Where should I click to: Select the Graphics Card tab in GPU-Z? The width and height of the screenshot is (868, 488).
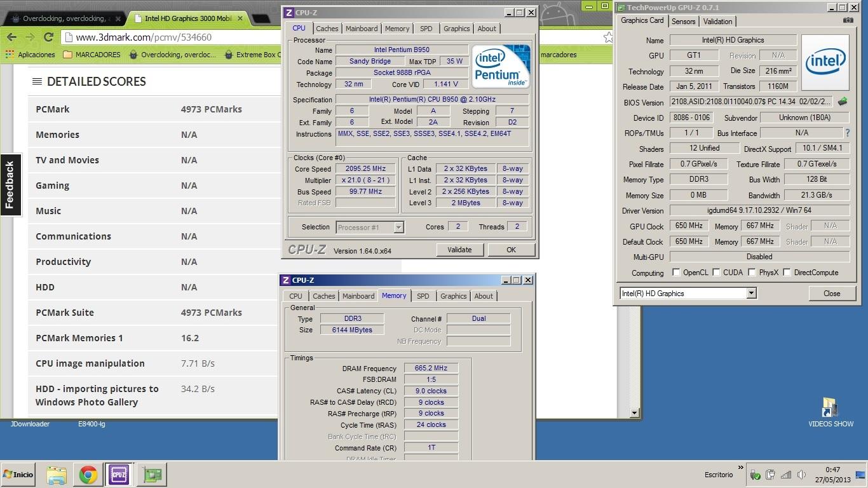(x=642, y=20)
